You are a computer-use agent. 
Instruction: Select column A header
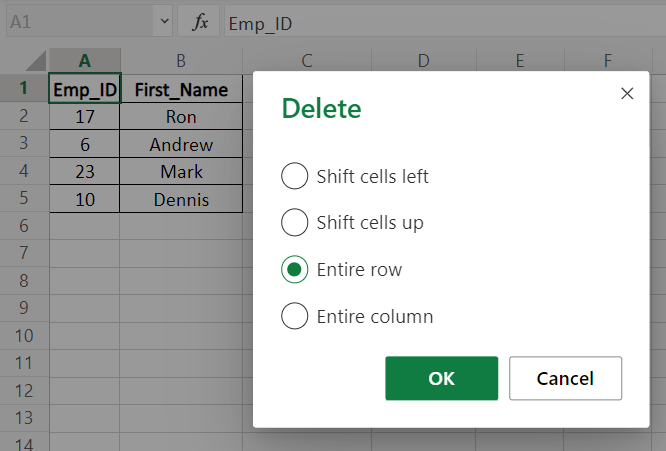[84, 61]
